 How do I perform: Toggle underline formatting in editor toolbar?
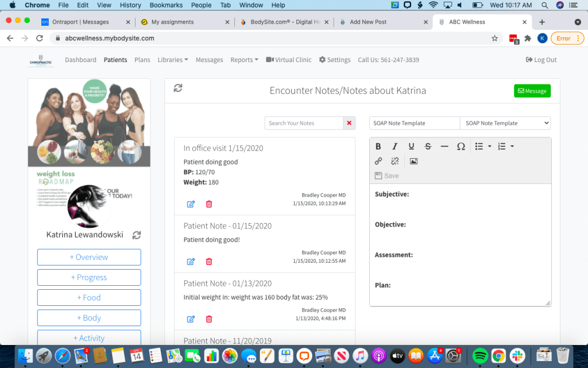click(x=411, y=147)
